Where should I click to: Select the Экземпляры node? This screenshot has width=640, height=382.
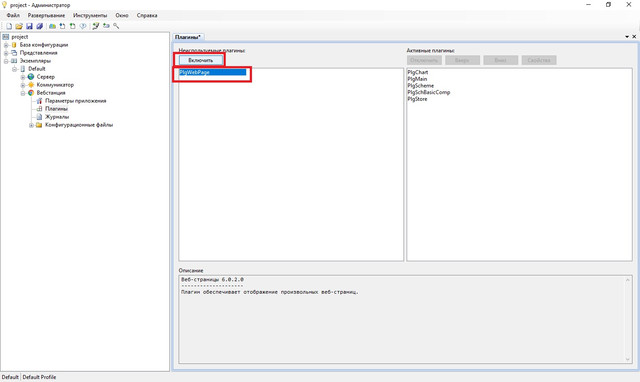[x=35, y=61]
